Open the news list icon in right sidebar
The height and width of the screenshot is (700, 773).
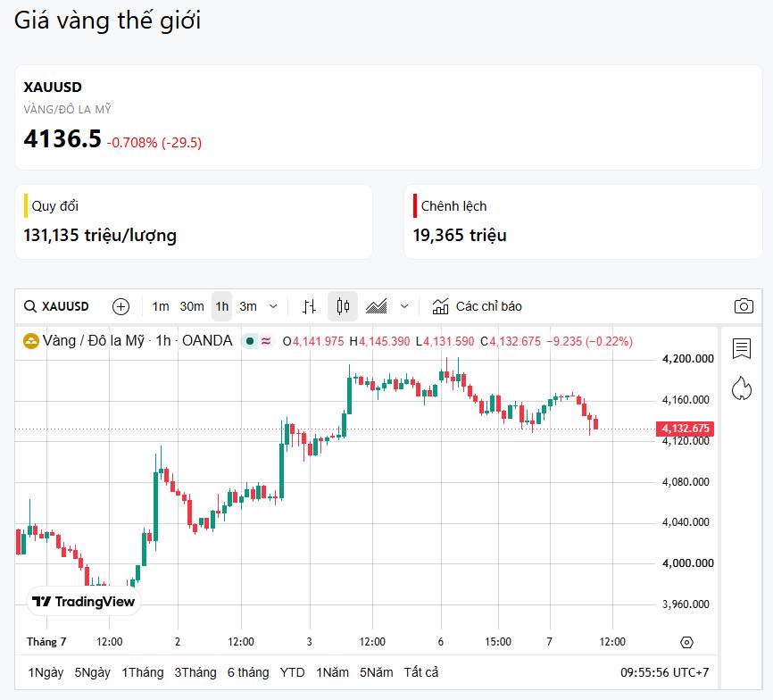coord(742,348)
